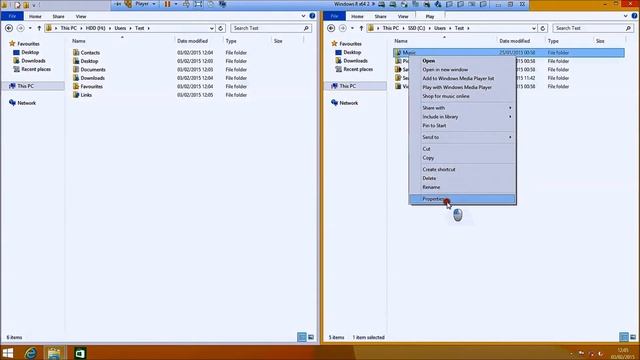
Task: Click the Music folder icon in SSD window
Action: [x=398, y=52]
